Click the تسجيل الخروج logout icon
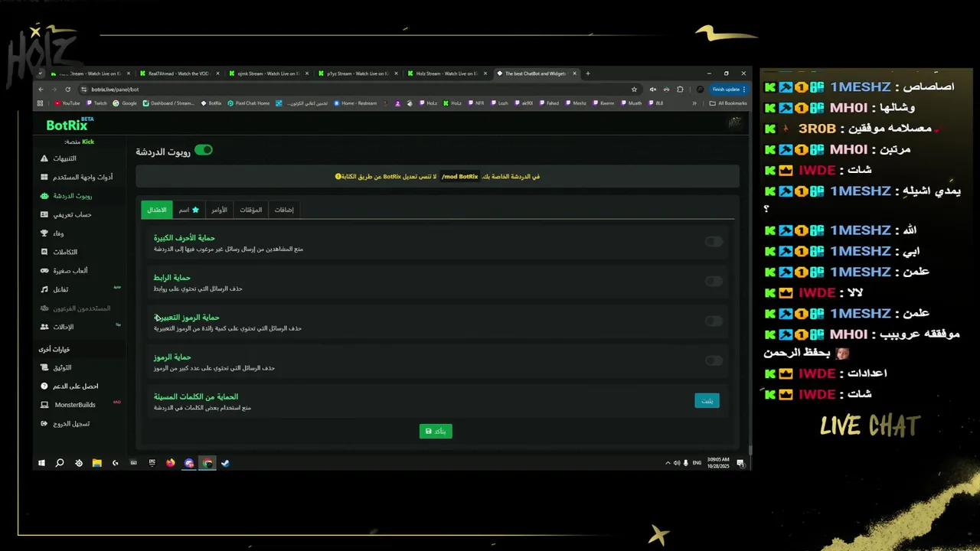This screenshot has height=551, width=980. click(x=44, y=423)
